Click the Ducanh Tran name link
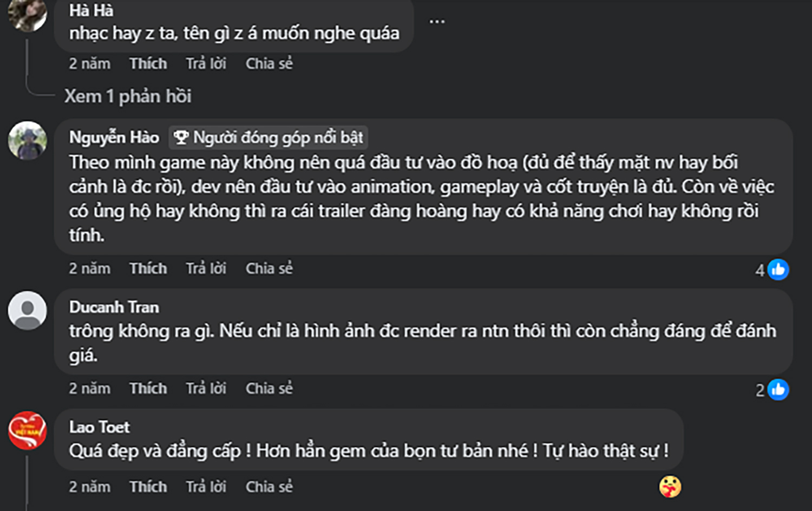 (x=114, y=307)
